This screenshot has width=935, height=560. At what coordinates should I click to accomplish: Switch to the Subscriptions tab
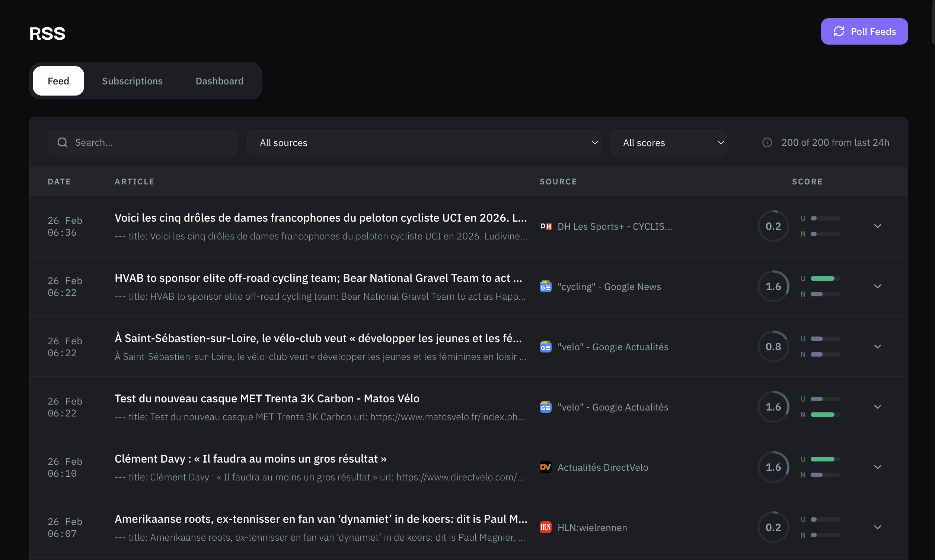pyautogui.click(x=132, y=81)
